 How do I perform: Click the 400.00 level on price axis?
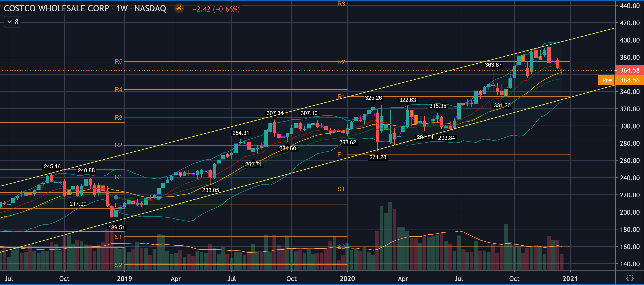coord(630,40)
